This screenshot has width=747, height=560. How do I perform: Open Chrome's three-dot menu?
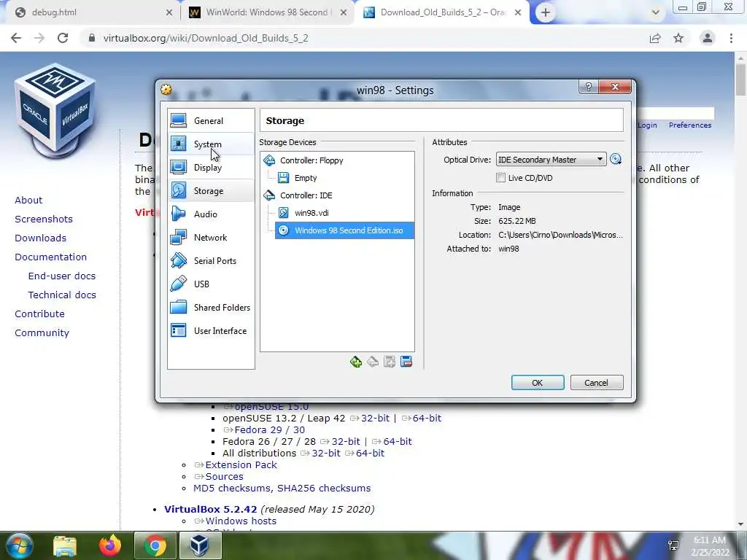731,38
